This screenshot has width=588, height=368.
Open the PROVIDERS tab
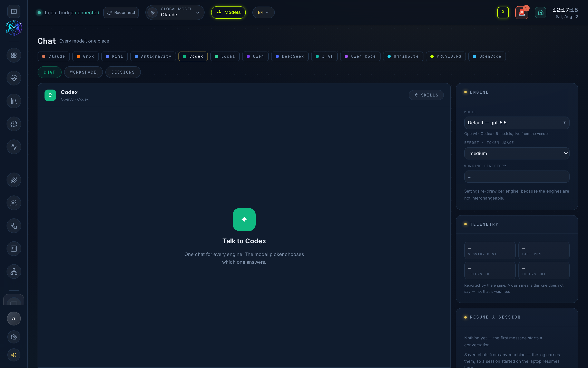pyautogui.click(x=446, y=56)
